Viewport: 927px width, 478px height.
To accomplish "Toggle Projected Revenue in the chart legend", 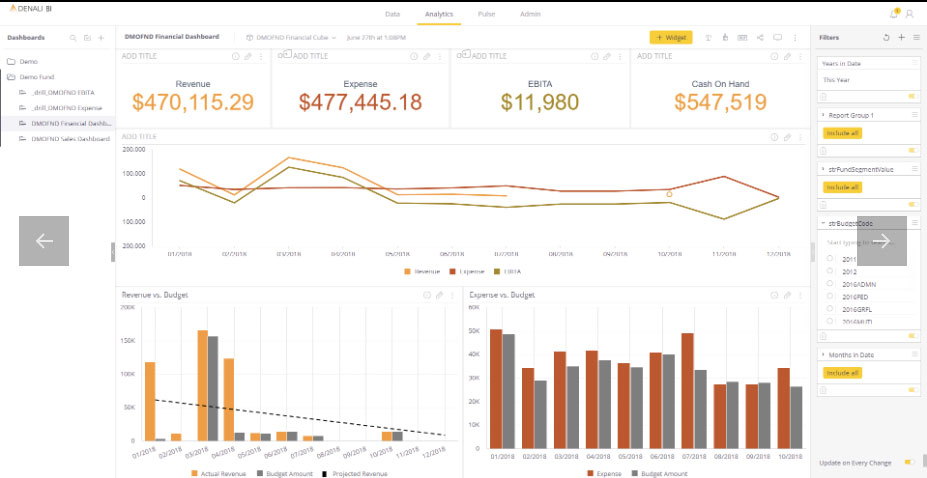I will [x=354, y=474].
